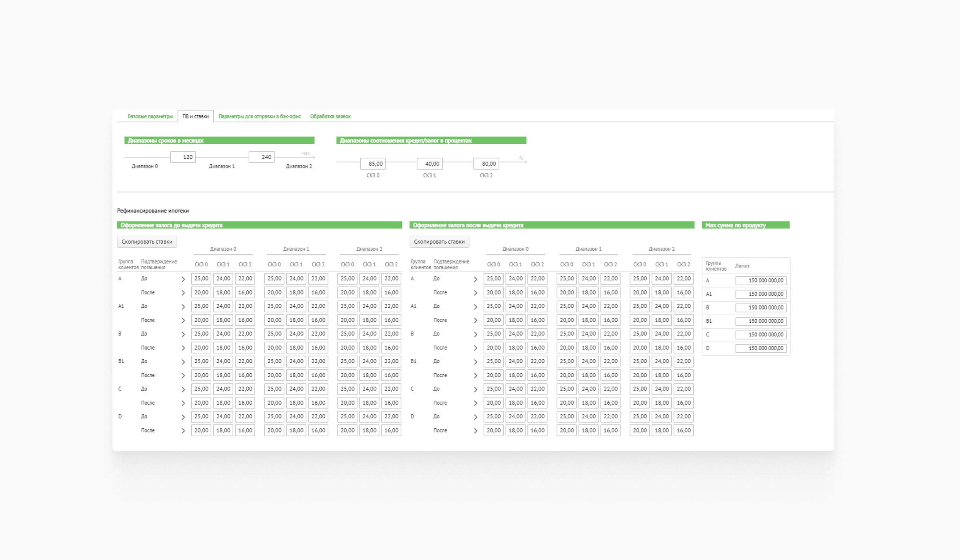
Task: Edit limit field for client group B1
Action: pos(761,321)
